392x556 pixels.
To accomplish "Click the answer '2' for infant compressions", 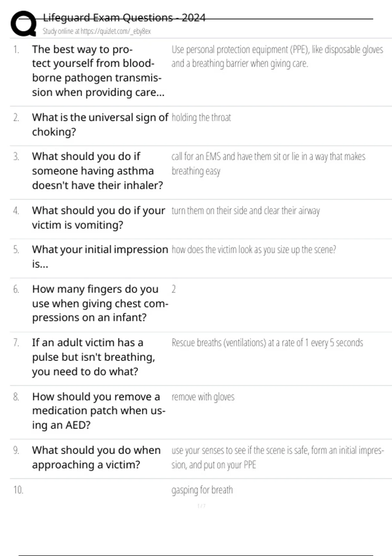I will click(173, 289).
